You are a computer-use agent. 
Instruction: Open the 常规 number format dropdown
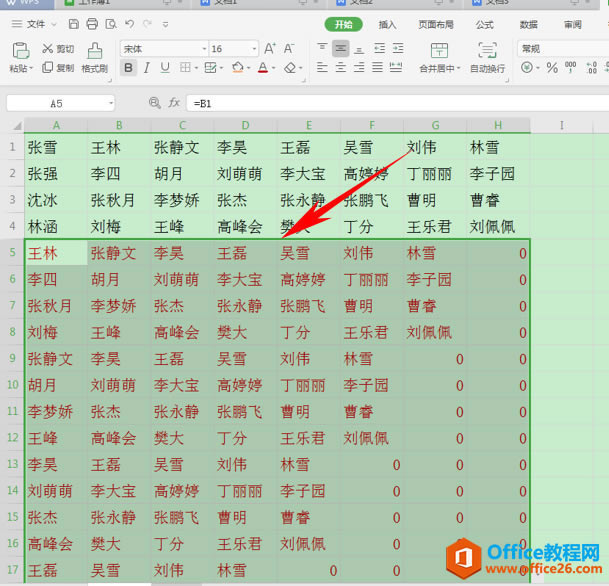tap(563, 49)
